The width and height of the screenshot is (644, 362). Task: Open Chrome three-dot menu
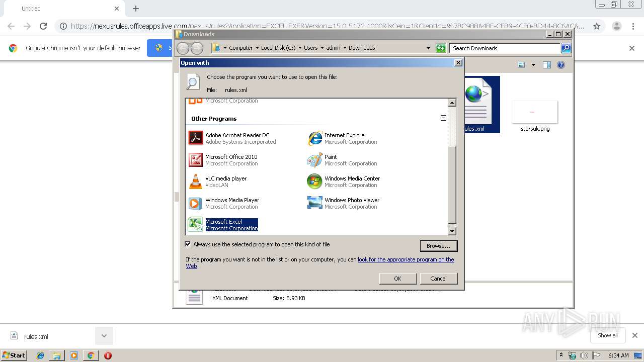[633, 26]
